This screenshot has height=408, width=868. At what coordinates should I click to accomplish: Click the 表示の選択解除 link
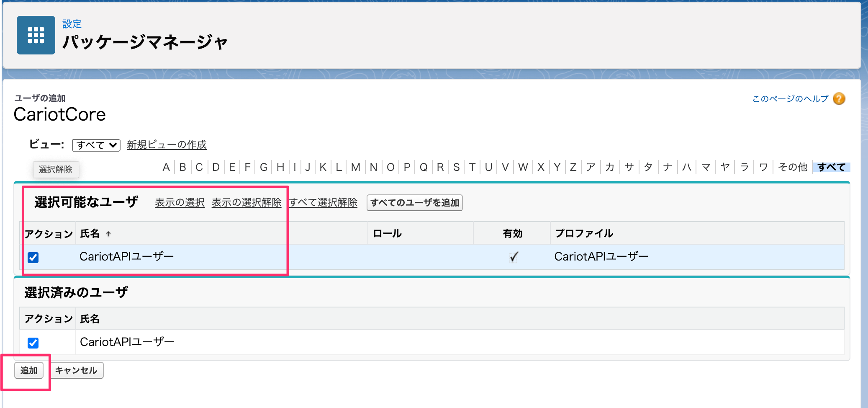click(x=247, y=202)
